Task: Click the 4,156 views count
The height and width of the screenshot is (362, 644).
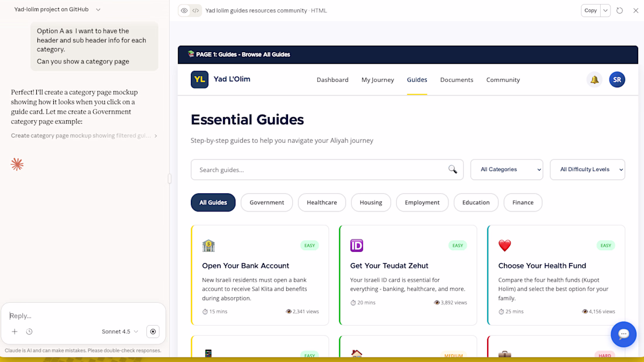Action: click(598, 312)
